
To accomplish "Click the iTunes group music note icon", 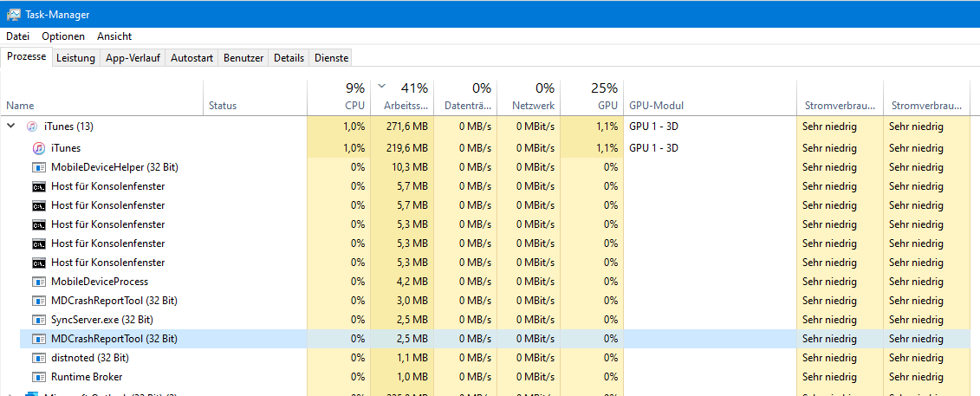I will click(x=32, y=127).
